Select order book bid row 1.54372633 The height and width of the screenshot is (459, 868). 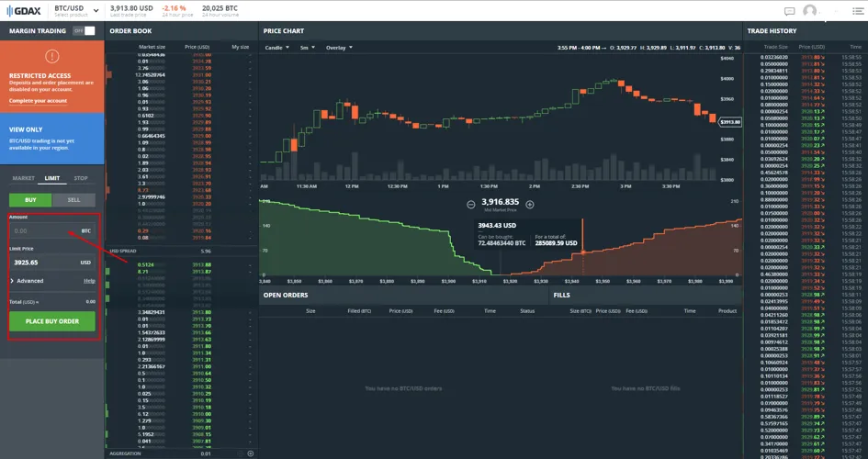click(181, 333)
